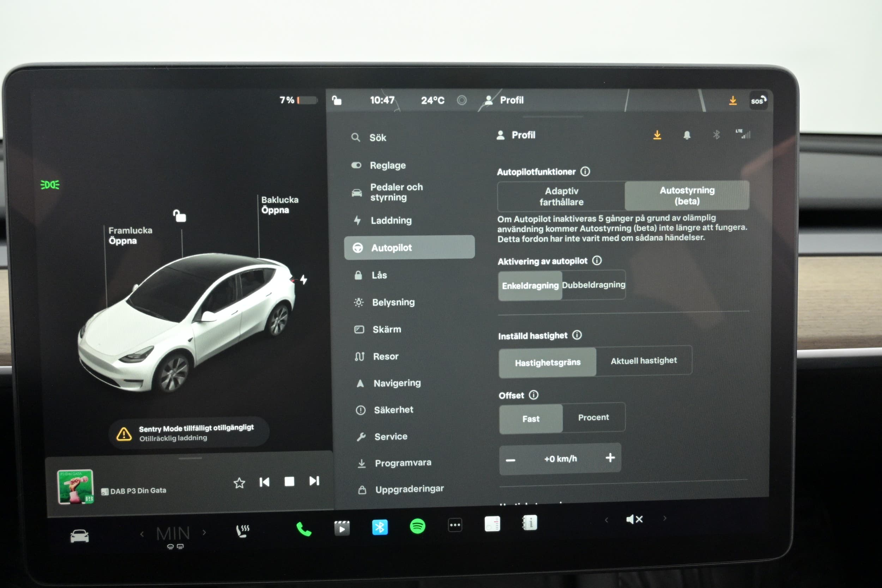Open more apps three-dot icon
Screen dimensions: 882x588
[x=455, y=525]
